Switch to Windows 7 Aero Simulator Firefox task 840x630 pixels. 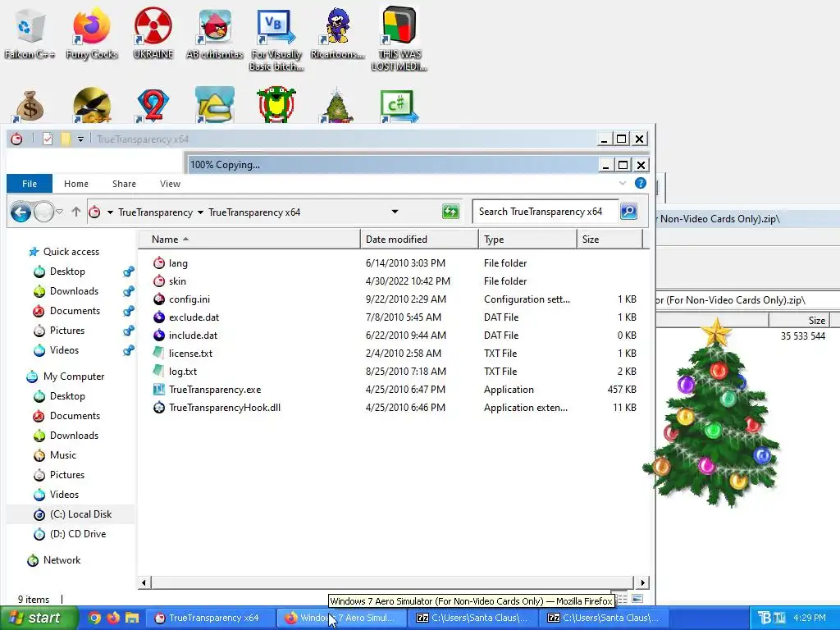(x=340, y=618)
